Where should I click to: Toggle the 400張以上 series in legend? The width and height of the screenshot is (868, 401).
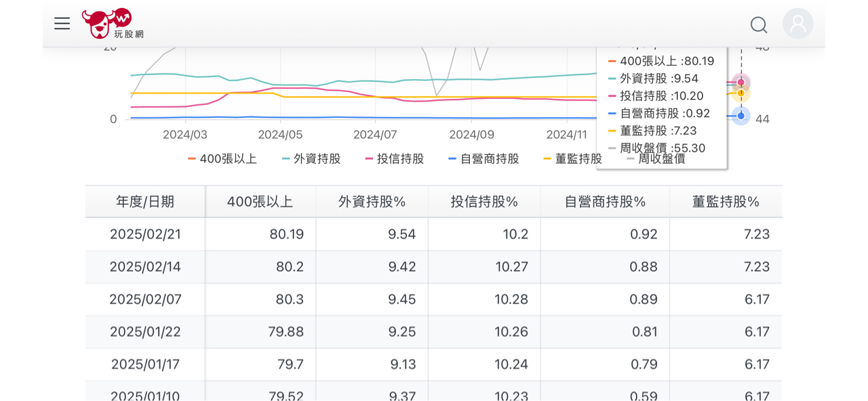click(x=222, y=159)
